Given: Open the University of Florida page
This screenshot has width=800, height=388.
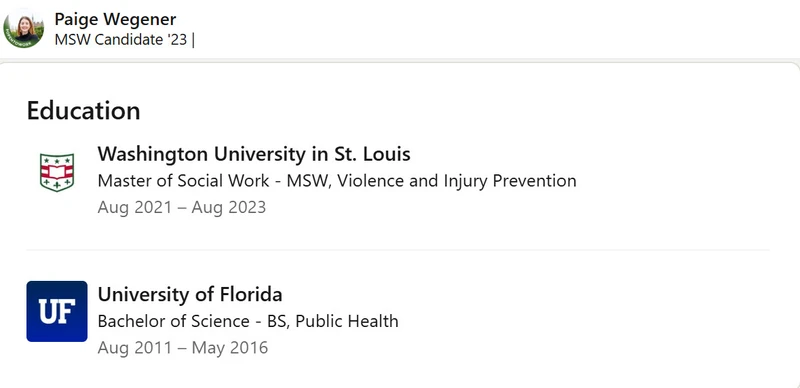Looking at the screenshot, I should [190, 295].
